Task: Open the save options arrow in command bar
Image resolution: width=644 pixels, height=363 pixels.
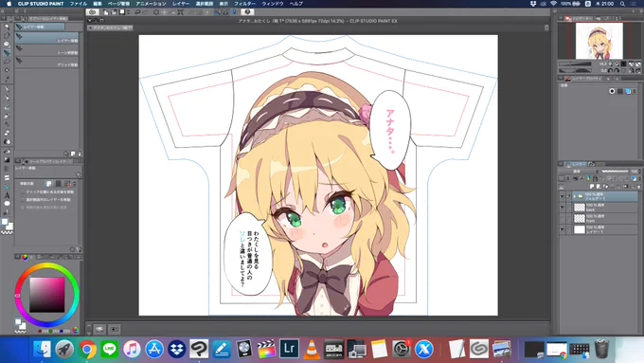Action: 128,12
